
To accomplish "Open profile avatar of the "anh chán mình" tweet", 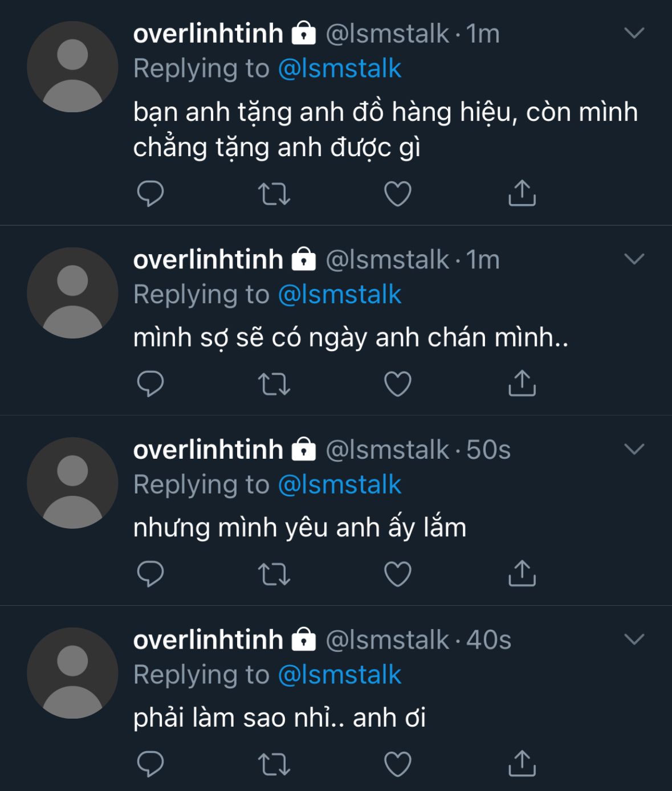I will pyautogui.click(x=72, y=293).
